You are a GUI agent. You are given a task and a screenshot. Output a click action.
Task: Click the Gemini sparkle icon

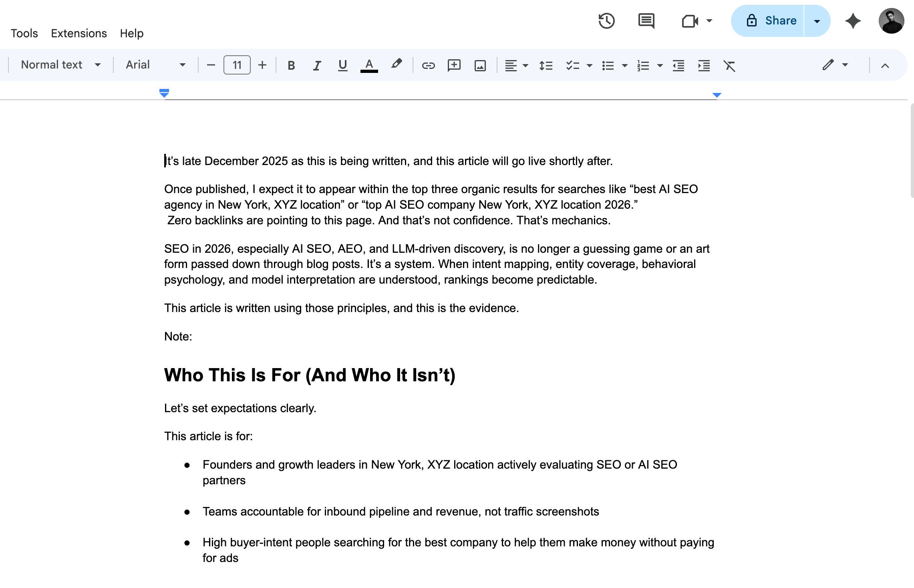[x=853, y=21]
